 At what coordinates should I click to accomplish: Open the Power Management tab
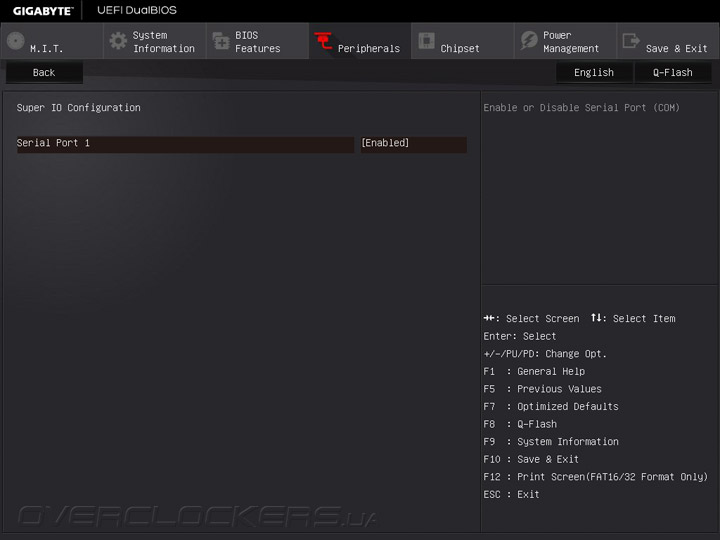coord(565,41)
